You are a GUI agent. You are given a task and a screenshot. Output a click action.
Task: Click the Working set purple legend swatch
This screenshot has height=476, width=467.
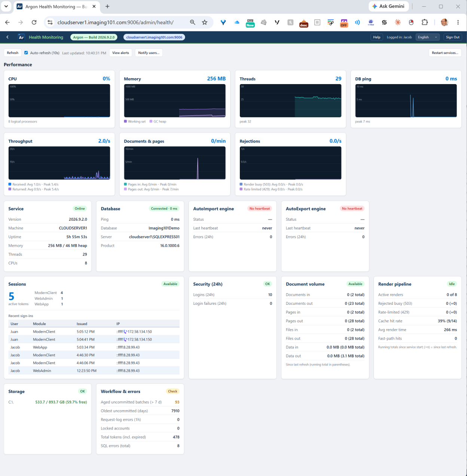tap(126, 122)
